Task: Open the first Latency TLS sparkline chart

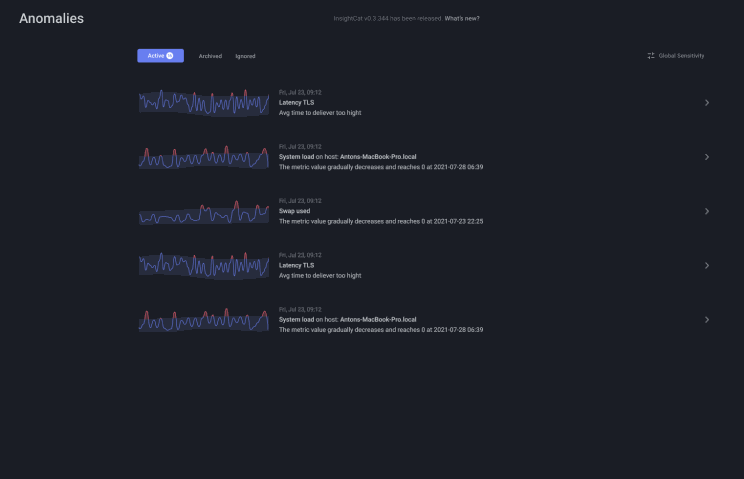Action: (x=204, y=102)
